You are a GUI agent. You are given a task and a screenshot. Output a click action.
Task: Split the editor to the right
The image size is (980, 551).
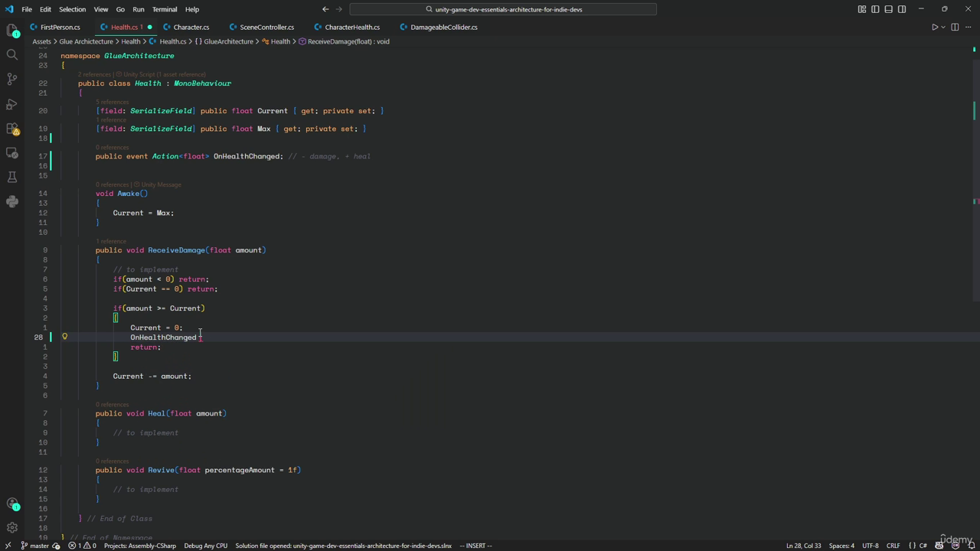pyautogui.click(x=955, y=27)
